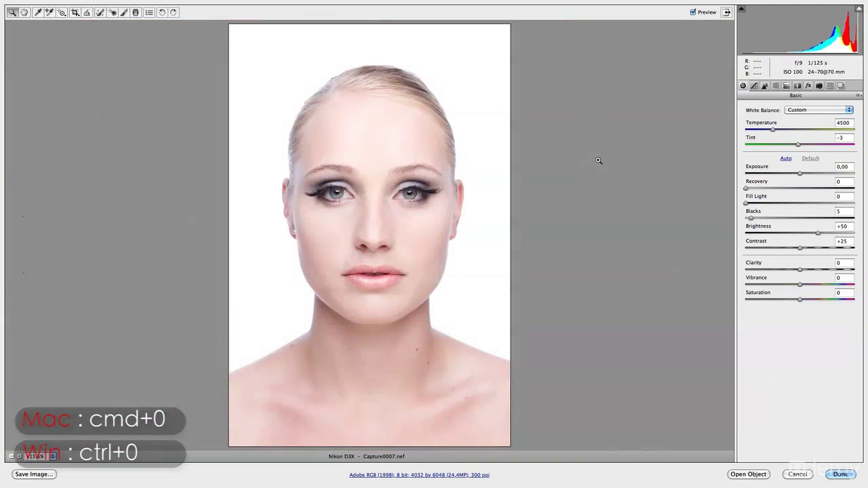
Task: Click the Recovery slider handle
Action: click(746, 188)
